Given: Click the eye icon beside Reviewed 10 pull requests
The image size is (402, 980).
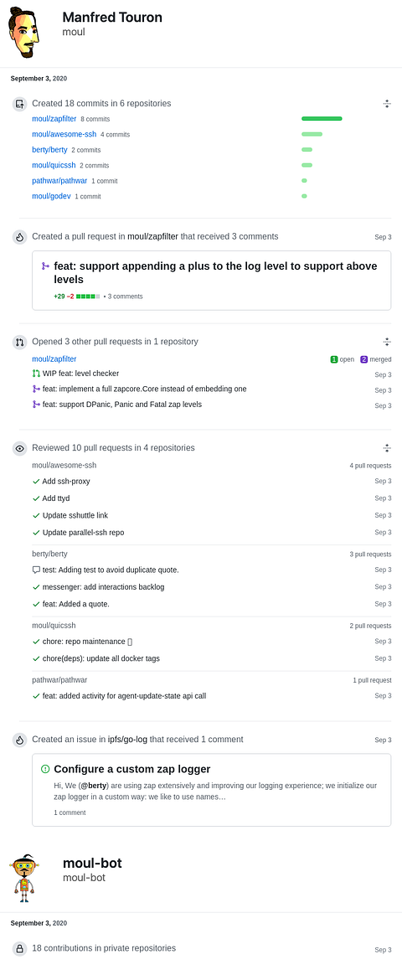Looking at the screenshot, I should (x=20, y=448).
